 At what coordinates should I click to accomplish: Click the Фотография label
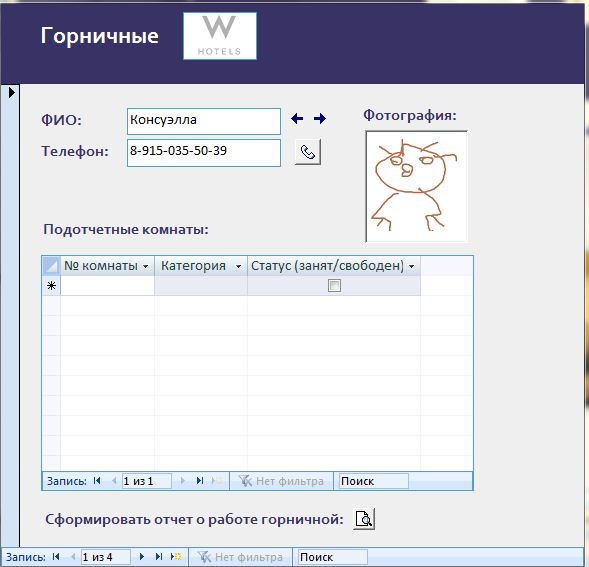coord(409,115)
